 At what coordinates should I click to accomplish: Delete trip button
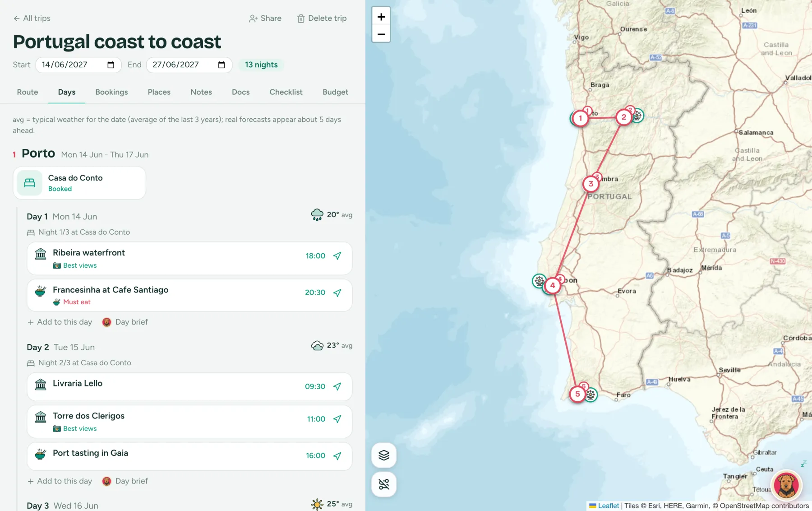tap(322, 19)
